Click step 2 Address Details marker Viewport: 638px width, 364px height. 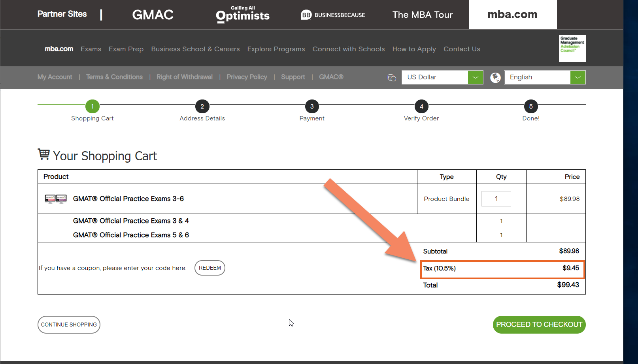click(202, 107)
